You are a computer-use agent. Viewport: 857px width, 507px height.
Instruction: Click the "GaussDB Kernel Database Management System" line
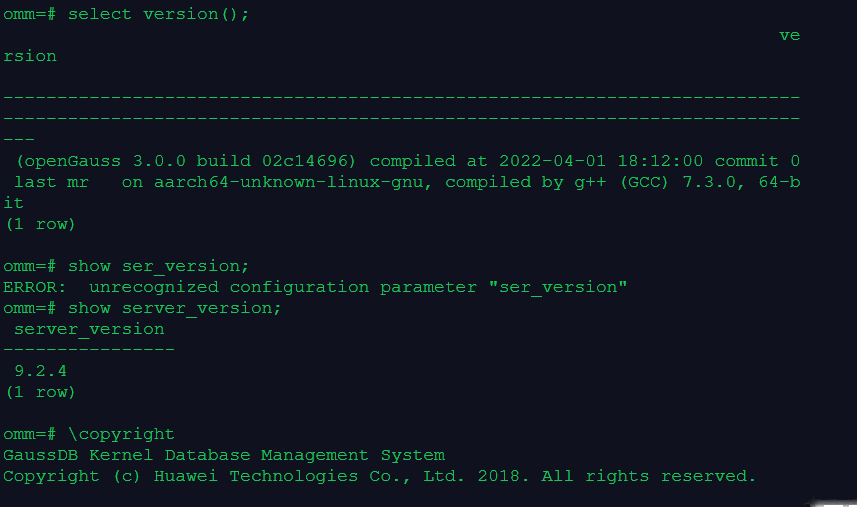(x=223, y=455)
